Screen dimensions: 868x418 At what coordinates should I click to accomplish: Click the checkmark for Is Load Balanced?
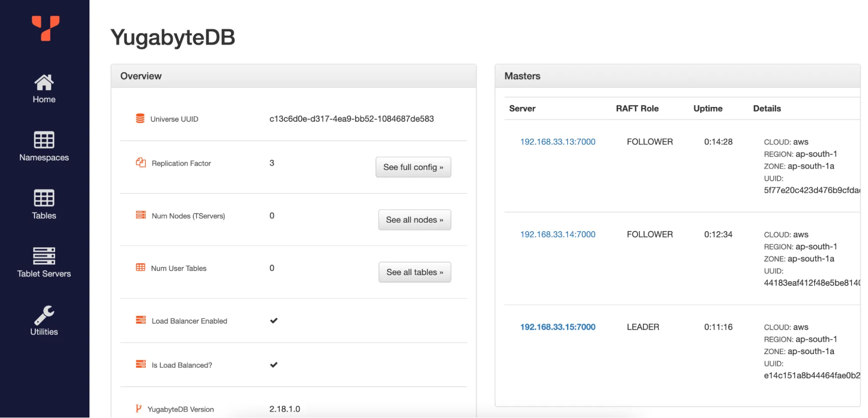click(273, 365)
